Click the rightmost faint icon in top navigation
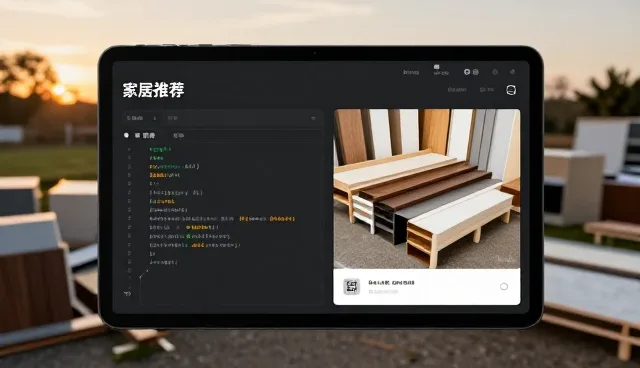The height and width of the screenshot is (368, 640). point(512,72)
